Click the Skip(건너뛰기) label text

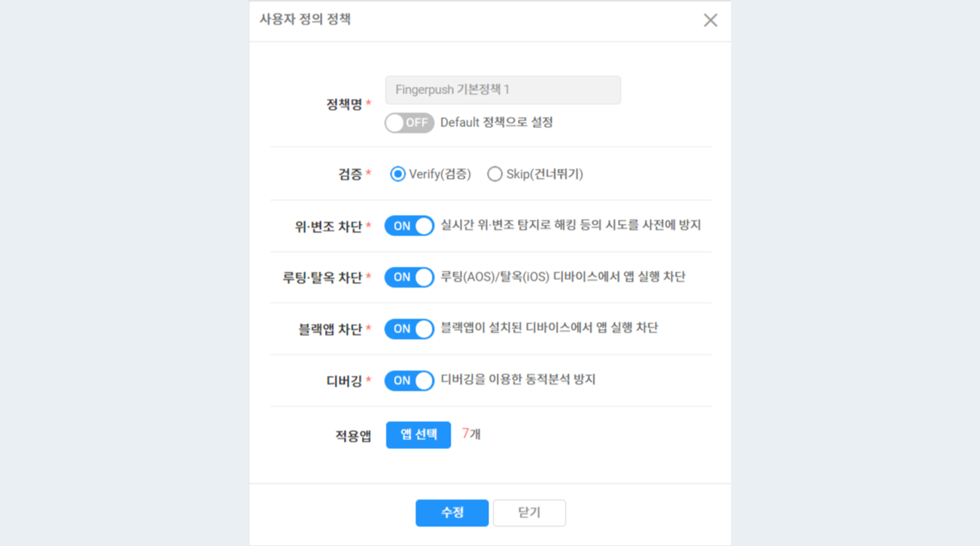click(x=544, y=174)
